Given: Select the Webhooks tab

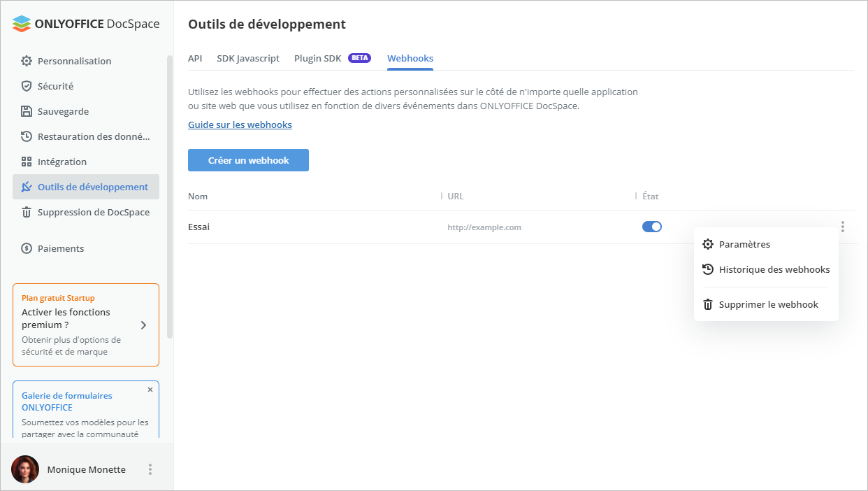Looking at the screenshot, I should 410,58.
